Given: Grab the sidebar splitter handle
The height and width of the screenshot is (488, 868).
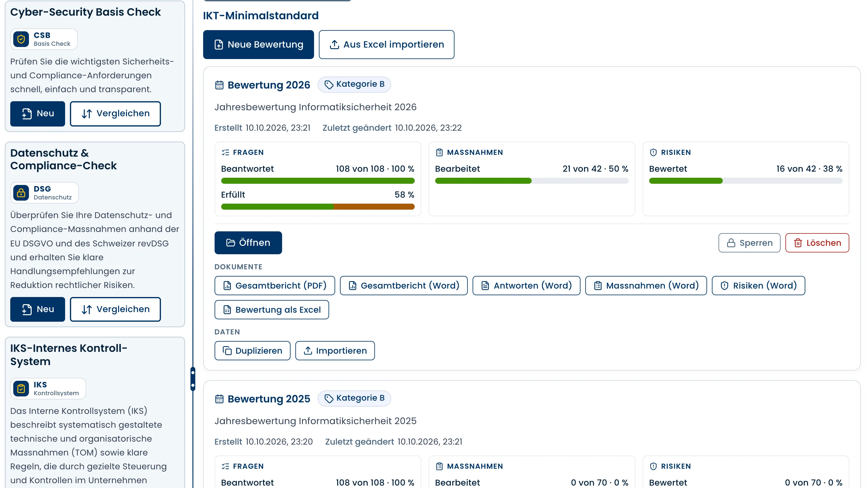Looking at the screenshot, I should [193, 379].
